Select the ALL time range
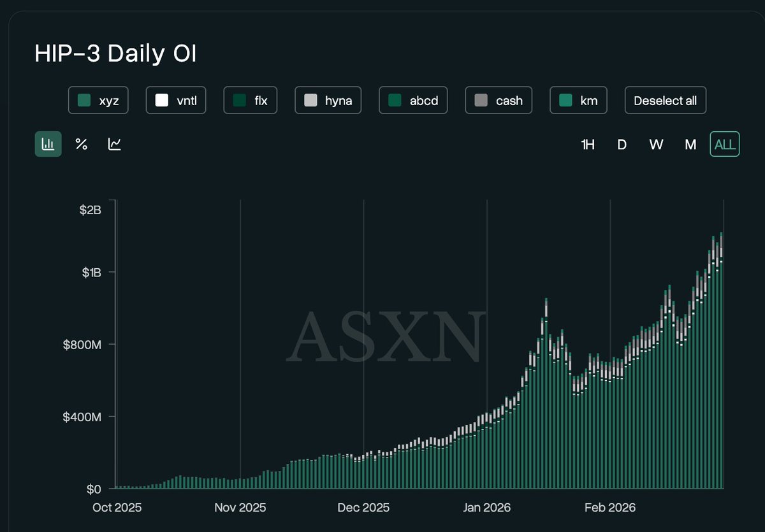 725,144
